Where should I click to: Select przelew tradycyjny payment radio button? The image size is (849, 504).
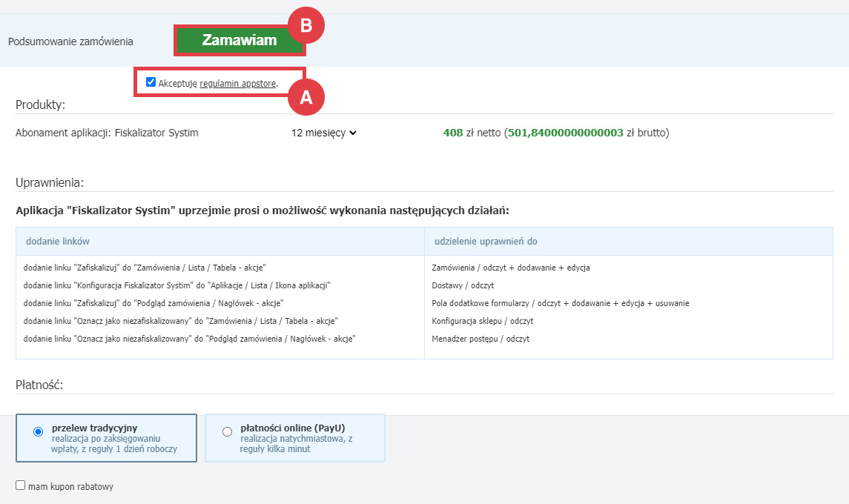pos(39,432)
